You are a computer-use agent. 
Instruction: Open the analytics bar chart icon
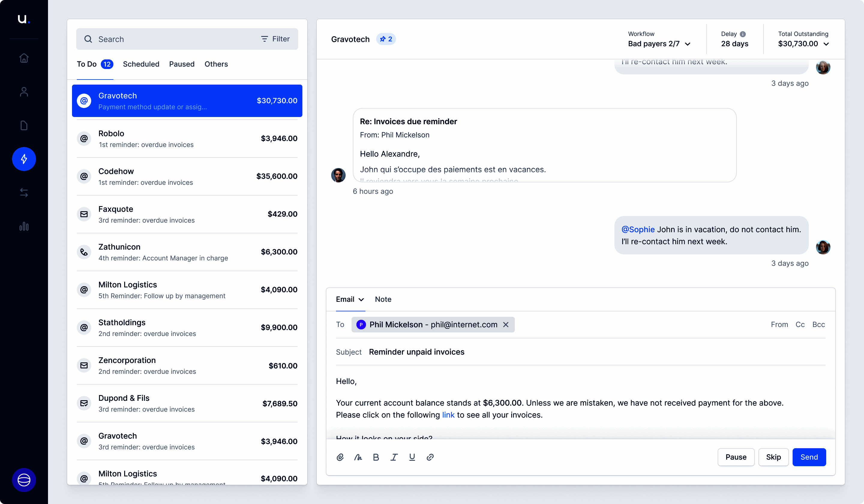coord(24,226)
